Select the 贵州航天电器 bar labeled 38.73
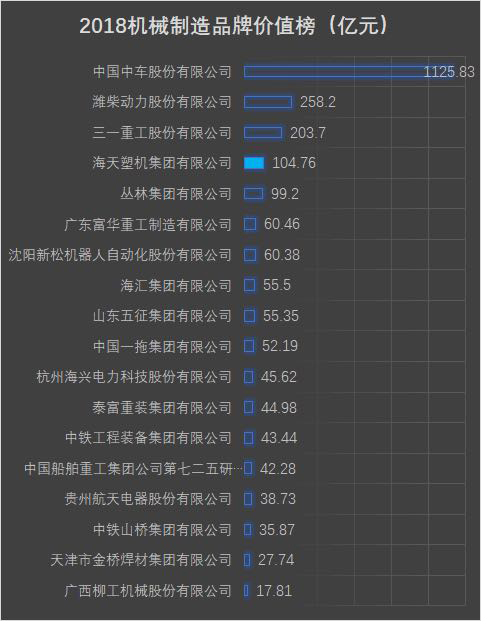The width and height of the screenshot is (481, 621). coord(248,499)
